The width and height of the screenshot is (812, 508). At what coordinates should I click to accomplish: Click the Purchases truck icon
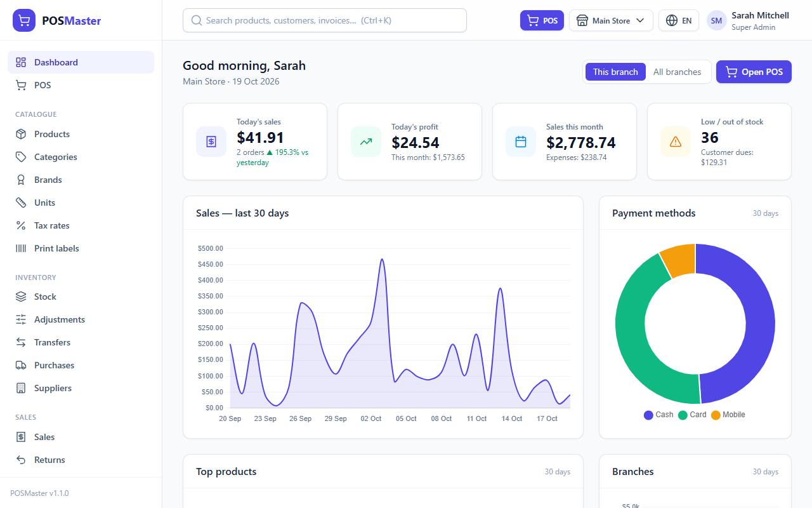[21, 365]
